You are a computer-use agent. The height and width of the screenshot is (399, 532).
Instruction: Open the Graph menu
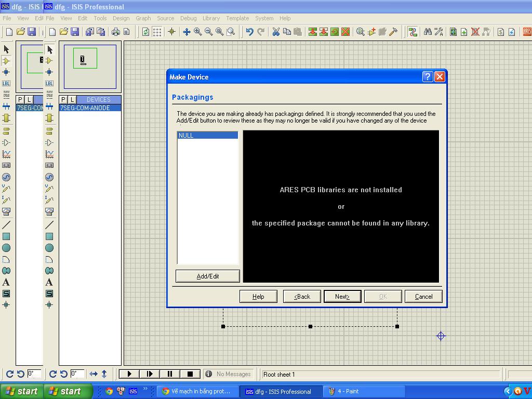tap(143, 18)
